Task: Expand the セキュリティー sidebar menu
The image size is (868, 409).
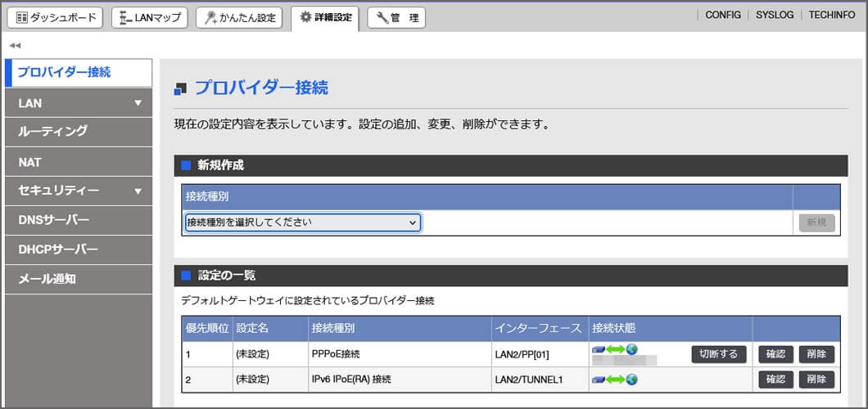Action: [78, 191]
